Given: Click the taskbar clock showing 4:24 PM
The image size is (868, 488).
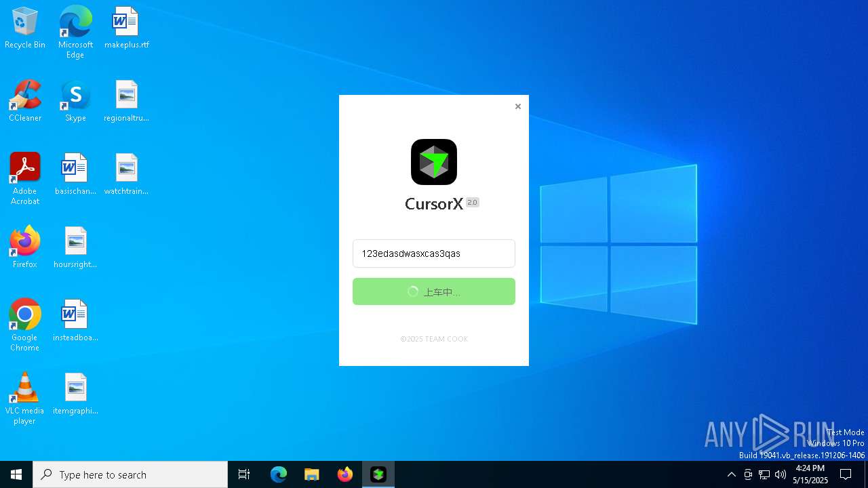Looking at the screenshot, I should pos(810,474).
